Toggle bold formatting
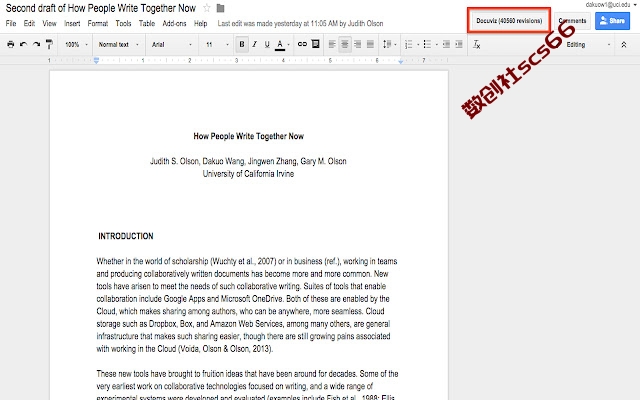640x400 pixels. 242,44
